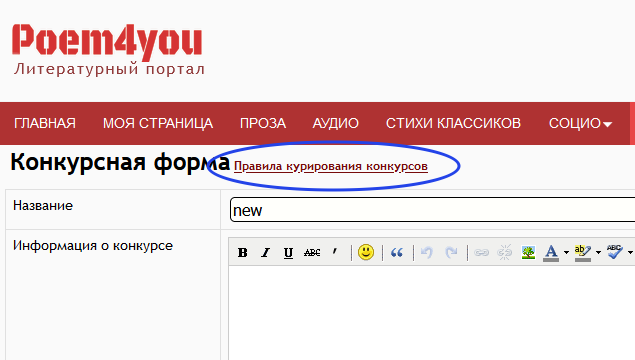Remove link with broken chain icon
This screenshot has width=635, height=360.
tap(505, 252)
